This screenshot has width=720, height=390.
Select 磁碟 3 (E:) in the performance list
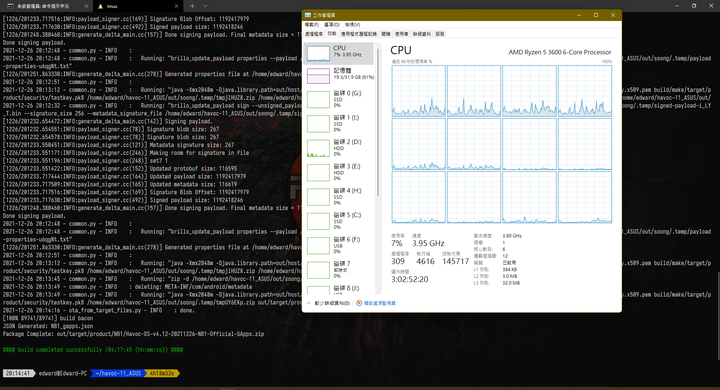[x=339, y=172]
